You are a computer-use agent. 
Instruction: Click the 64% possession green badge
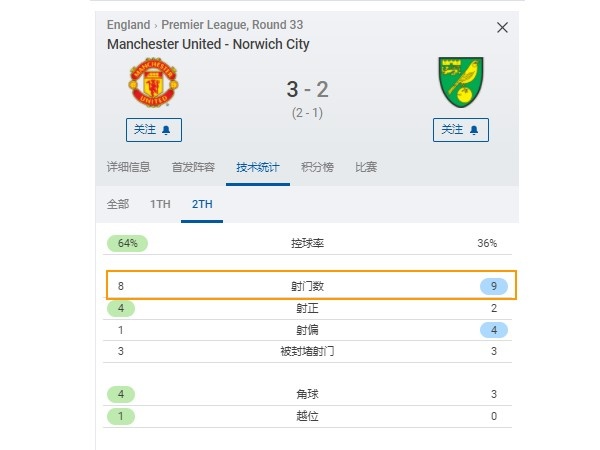coord(127,243)
